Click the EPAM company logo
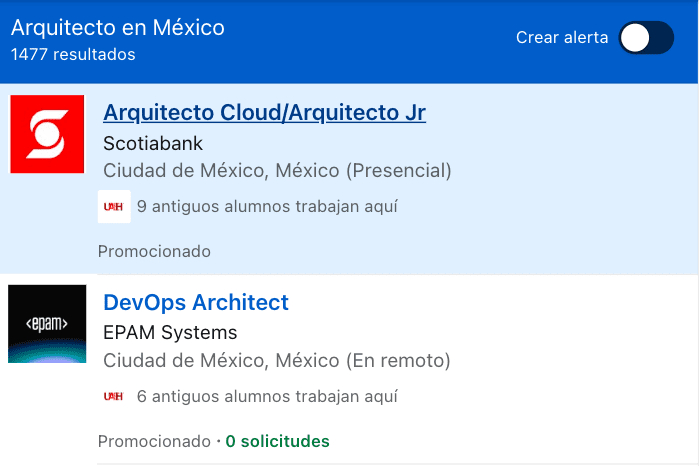This screenshot has width=699, height=466. click(47, 324)
